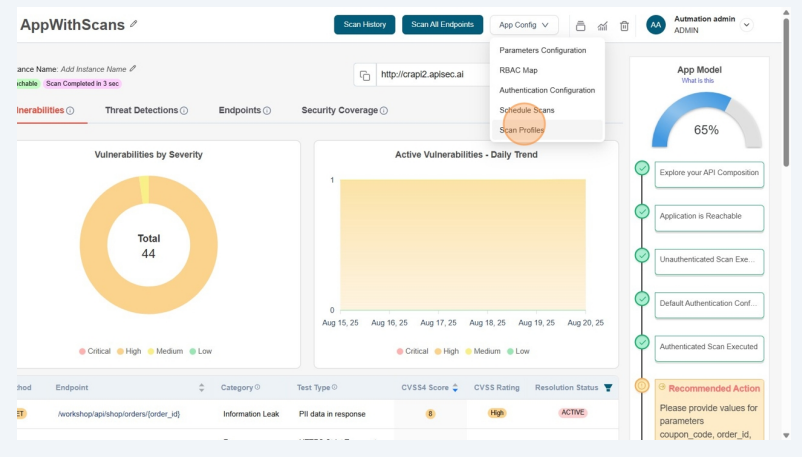Click info icon beside Security Coverage
The height and width of the screenshot is (457, 802).
[384, 111]
